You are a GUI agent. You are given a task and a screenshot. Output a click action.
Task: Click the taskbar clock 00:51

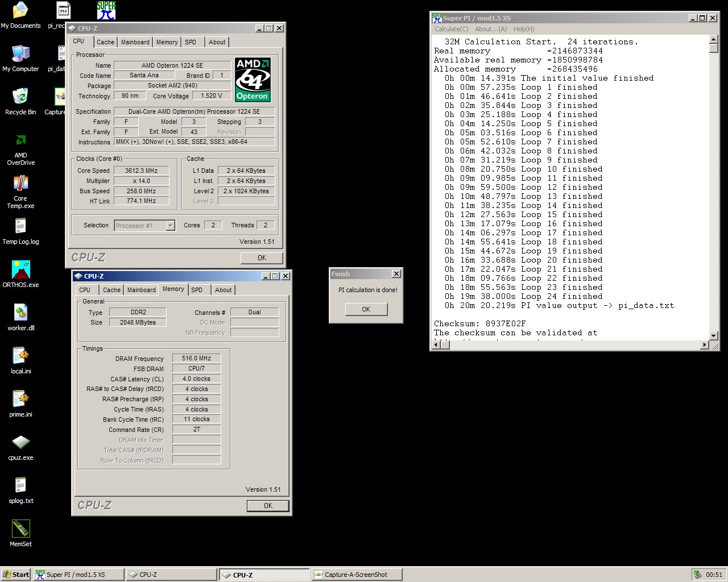[x=714, y=575]
